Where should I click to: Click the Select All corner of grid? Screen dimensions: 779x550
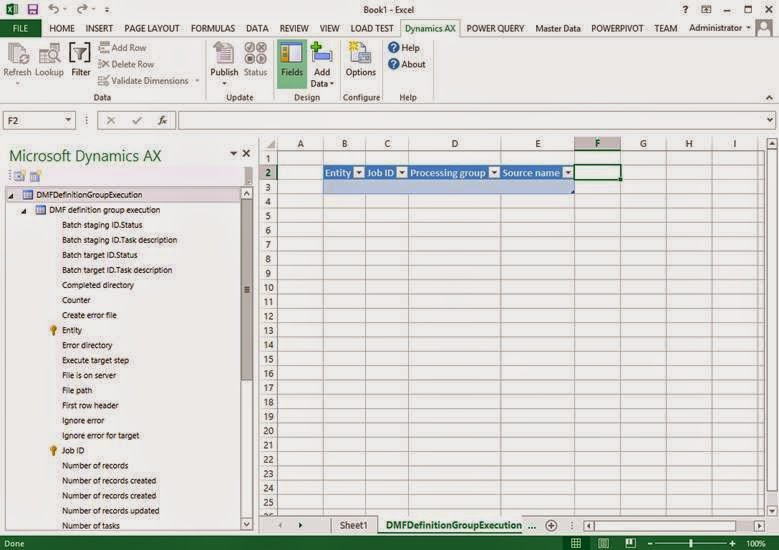[x=269, y=144]
